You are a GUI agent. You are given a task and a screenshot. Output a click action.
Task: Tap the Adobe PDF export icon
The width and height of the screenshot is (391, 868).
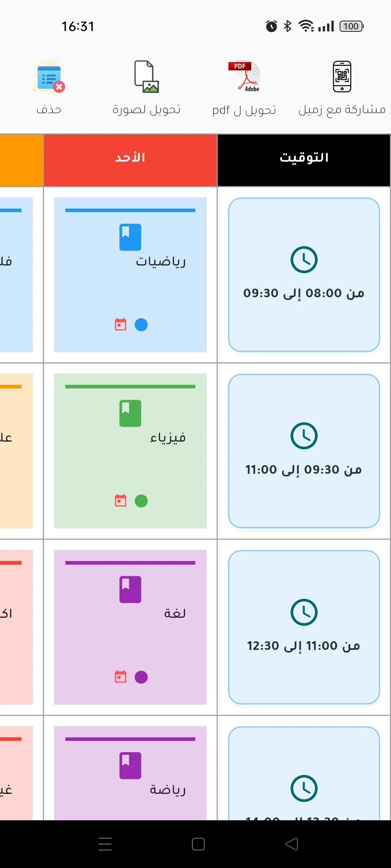tap(244, 77)
